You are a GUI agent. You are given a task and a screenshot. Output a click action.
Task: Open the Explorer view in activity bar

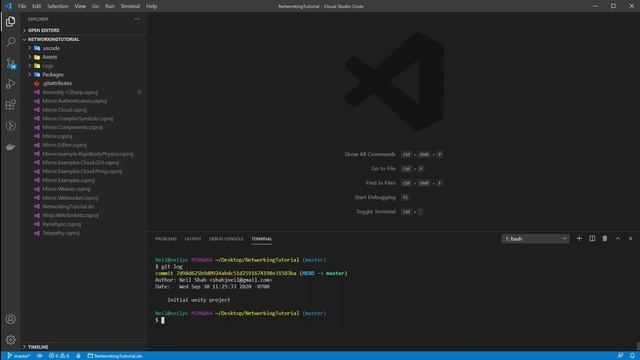[11, 22]
